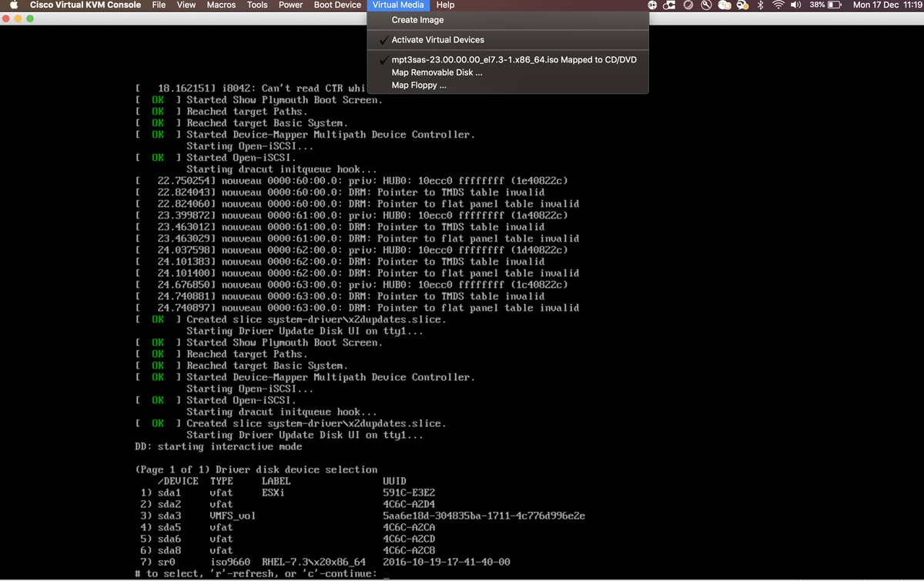Click UUID 5aa6e18d-304835ba-1711-4c776d996e2e
The width and height of the screenshot is (924, 581).
pyautogui.click(x=484, y=516)
